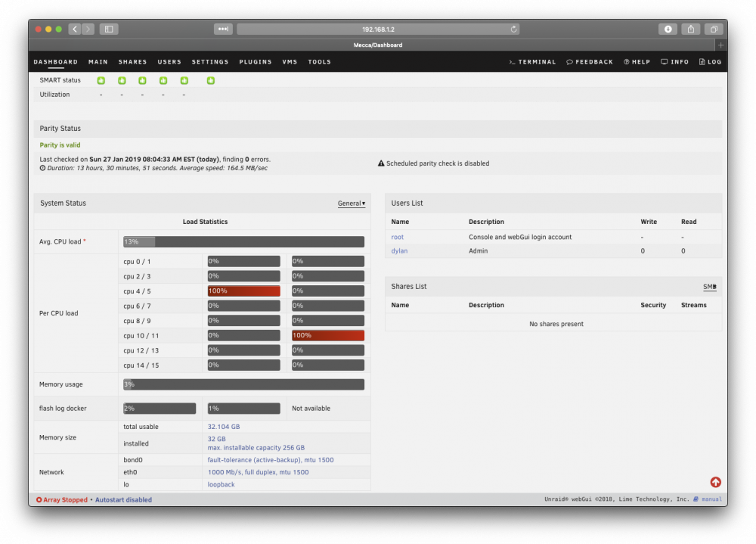Click the flash 2% usage bar
This screenshot has width=756, height=544.
point(159,409)
